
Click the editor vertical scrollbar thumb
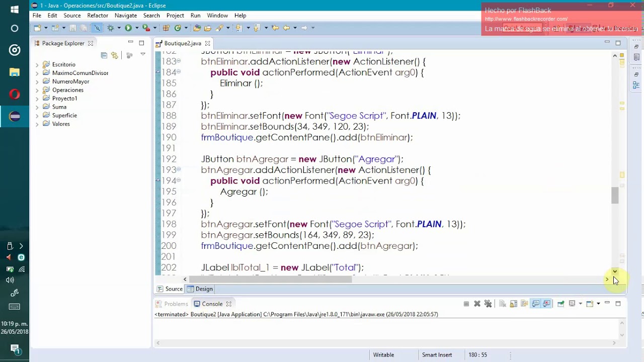tap(615, 195)
